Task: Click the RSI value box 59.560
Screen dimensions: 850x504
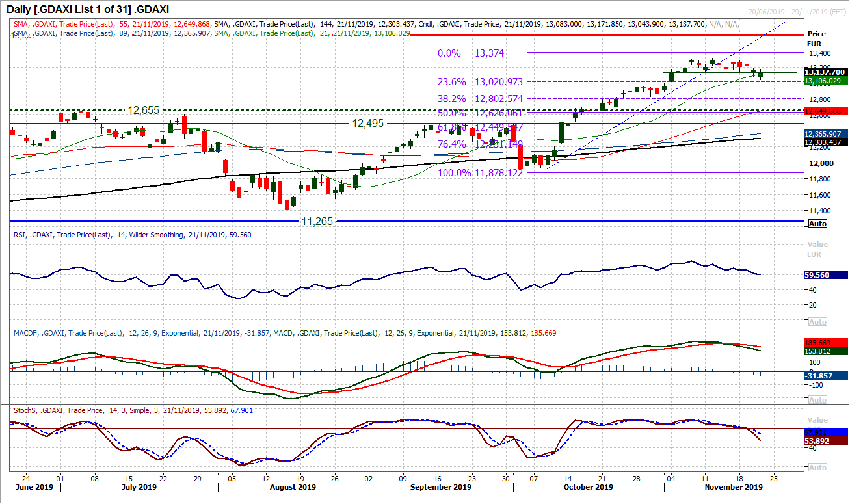Action: point(822,275)
